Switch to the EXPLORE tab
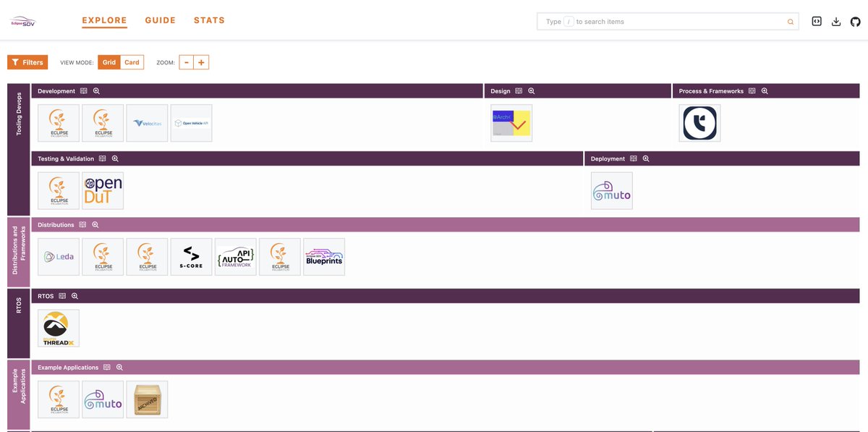 tap(104, 20)
